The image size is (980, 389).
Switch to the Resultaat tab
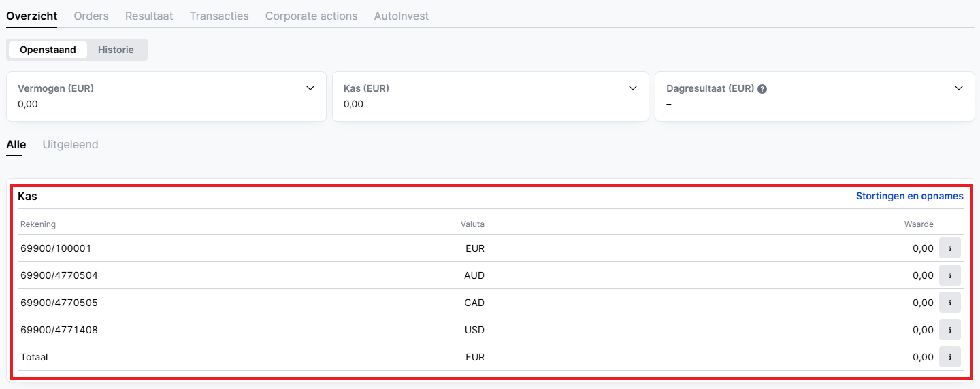[149, 16]
